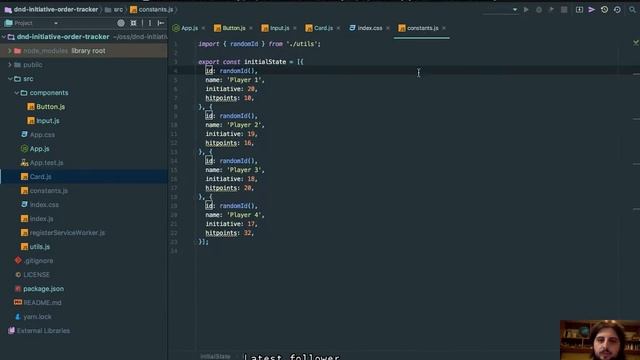Select LICENSE in the project tree

pyautogui.click(x=36, y=275)
